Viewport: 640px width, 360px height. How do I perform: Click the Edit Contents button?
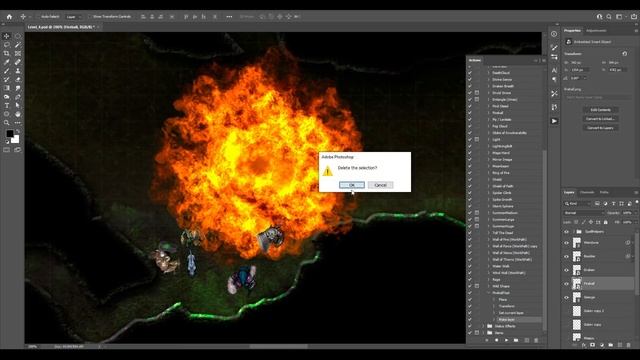pos(600,110)
